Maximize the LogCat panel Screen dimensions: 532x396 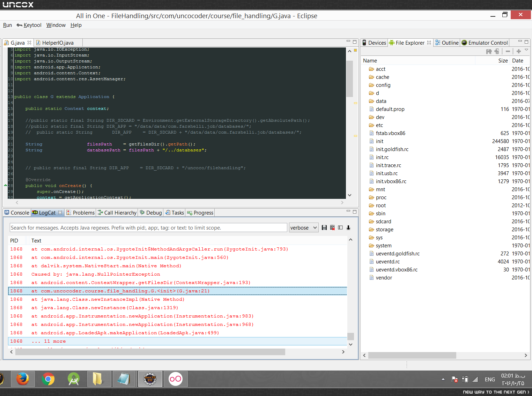click(355, 211)
